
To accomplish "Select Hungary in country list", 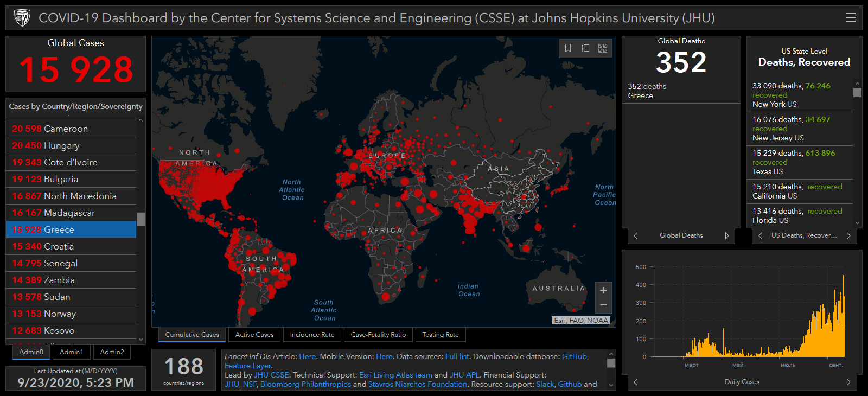I will point(71,145).
